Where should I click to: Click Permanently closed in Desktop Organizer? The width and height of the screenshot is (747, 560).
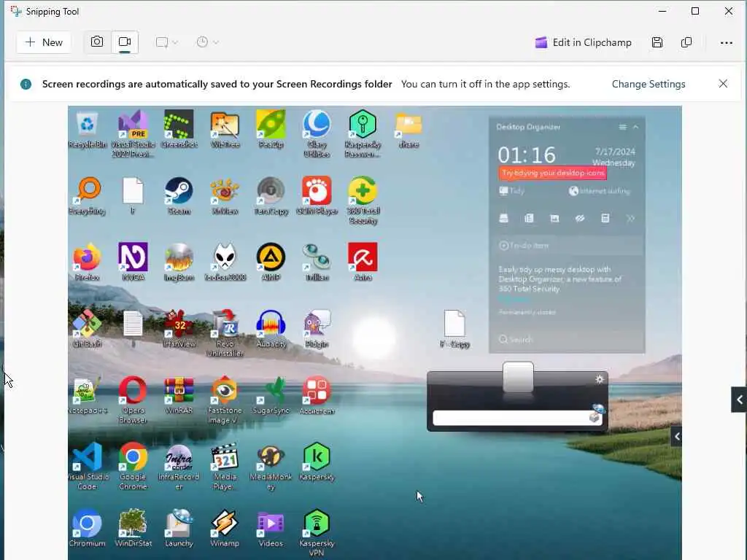coord(527,312)
